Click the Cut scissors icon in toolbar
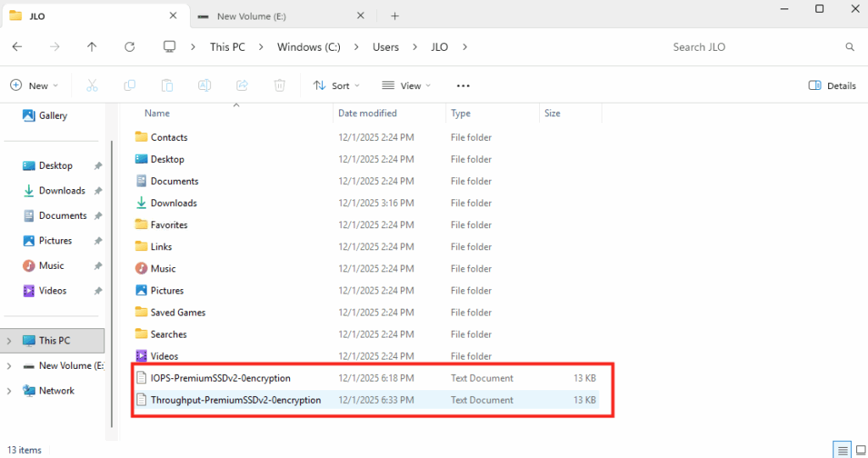 [x=92, y=86]
